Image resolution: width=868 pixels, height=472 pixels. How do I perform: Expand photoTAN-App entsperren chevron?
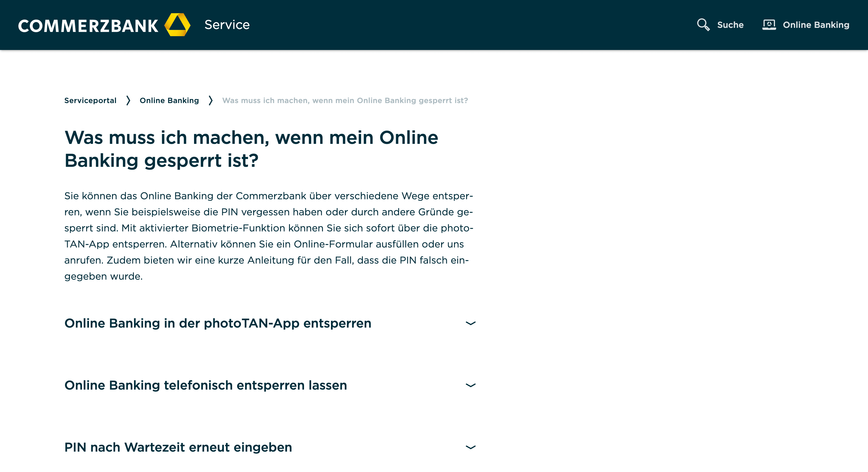click(470, 323)
